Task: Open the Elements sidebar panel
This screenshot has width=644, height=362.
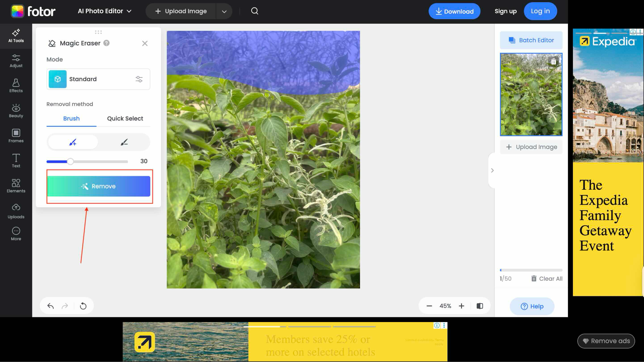Action: coord(16,186)
